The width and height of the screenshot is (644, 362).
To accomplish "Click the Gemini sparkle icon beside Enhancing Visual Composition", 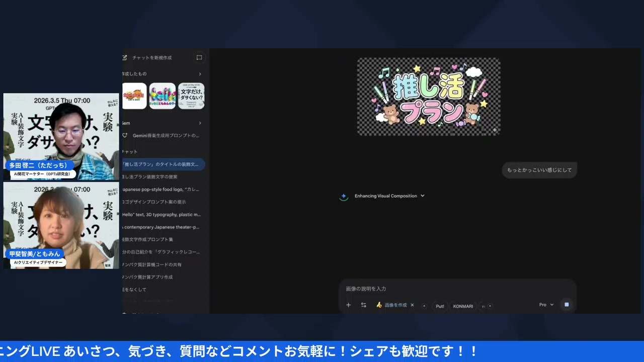I will (344, 196).
